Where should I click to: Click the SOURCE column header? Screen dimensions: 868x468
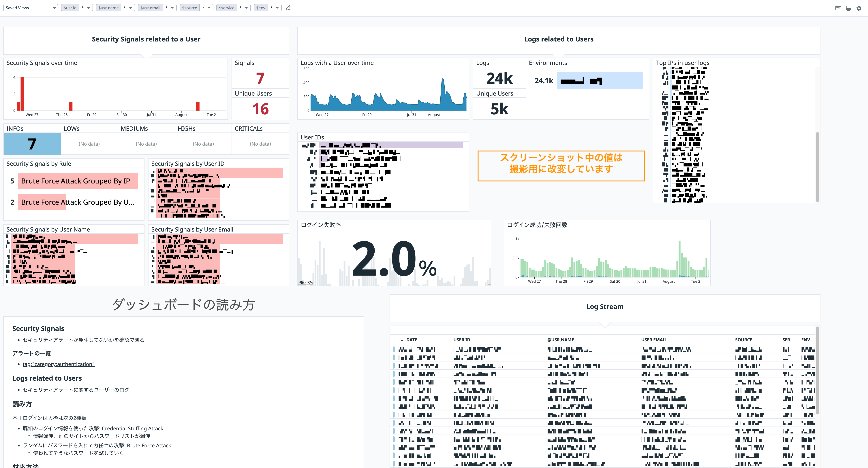(x=743, y=340)
